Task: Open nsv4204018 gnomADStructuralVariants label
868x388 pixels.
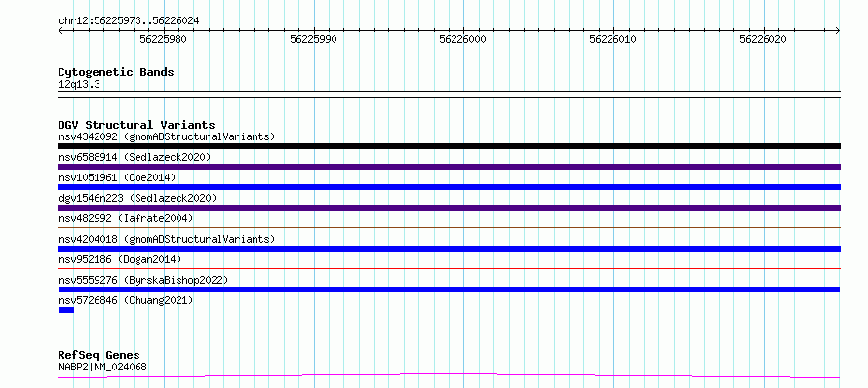Action: 167,239
